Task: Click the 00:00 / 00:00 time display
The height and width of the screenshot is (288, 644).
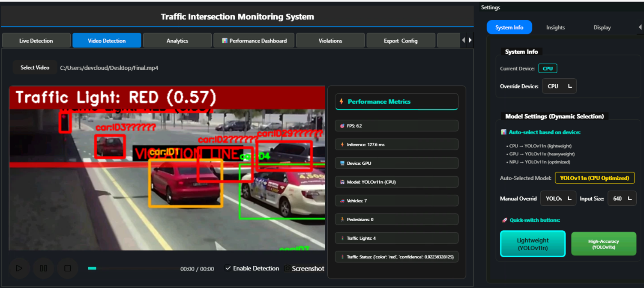Action: pyautogui.click(x=197, y=269)
